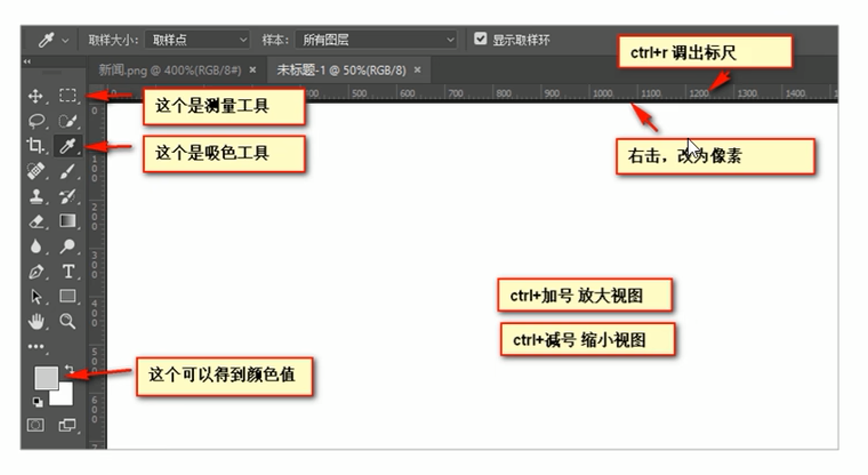
Task: Select the Eraser tool
Action: (36, 222)
